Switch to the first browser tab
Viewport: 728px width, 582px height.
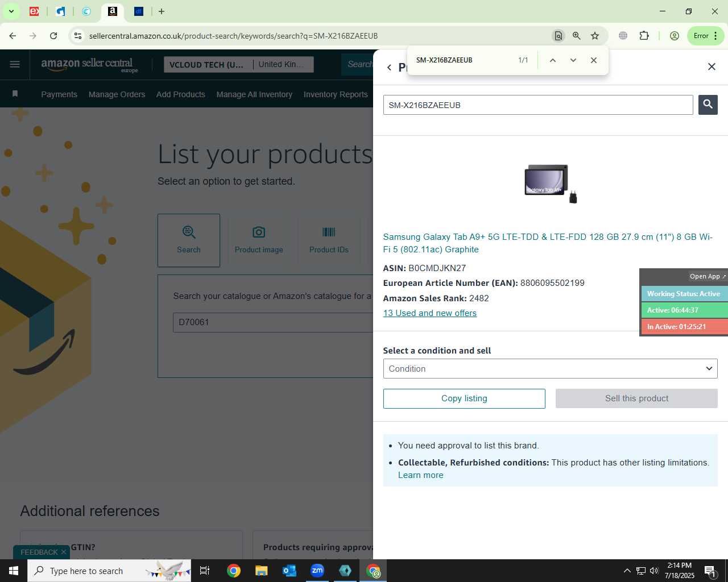(x=34, y=11)
